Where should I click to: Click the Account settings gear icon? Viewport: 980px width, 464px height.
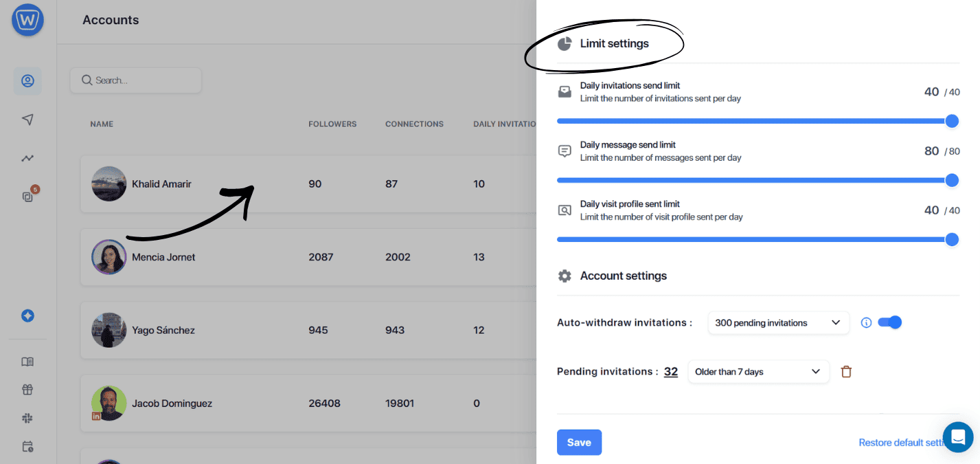click(x=565, y=276)
